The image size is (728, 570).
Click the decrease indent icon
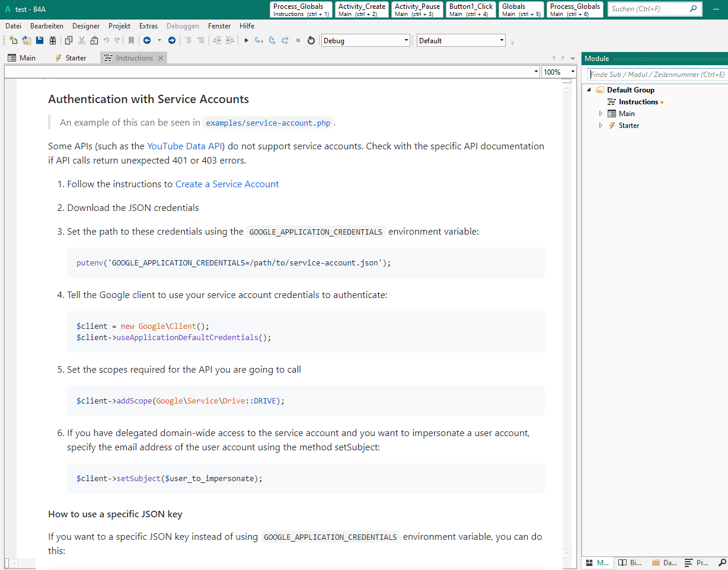pos(217,40)
